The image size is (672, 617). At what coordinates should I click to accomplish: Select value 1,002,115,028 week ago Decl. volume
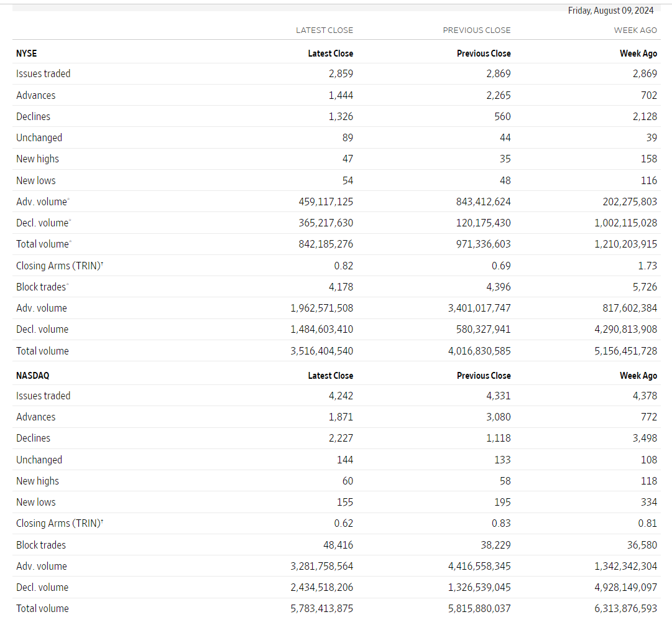coord(626,223)
